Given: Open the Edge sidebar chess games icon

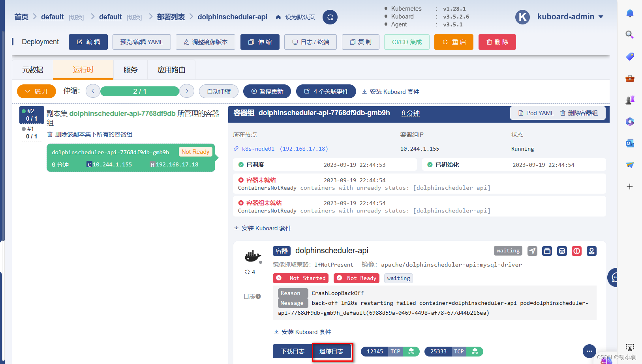Looking at the screenshot, I should pos(630,100).
